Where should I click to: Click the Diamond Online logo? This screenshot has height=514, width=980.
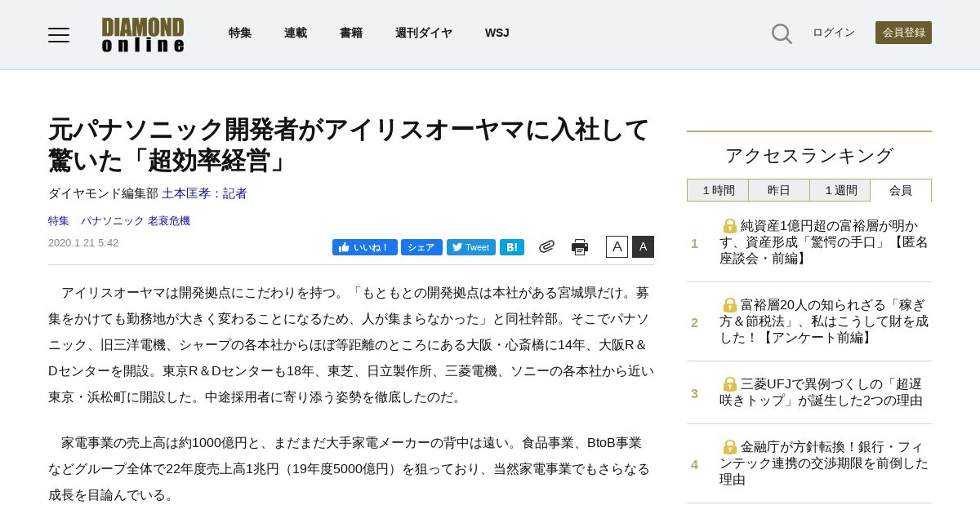[143, 34]
